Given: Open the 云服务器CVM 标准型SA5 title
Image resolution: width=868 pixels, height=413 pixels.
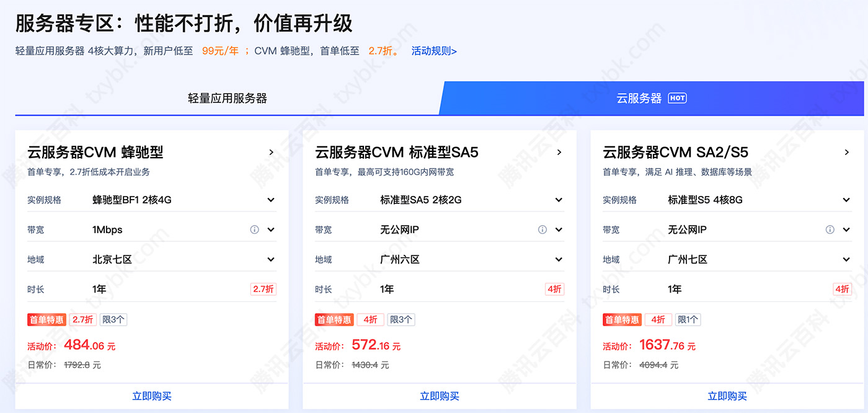Looking at the screenshot, I should tap(397, 152).
